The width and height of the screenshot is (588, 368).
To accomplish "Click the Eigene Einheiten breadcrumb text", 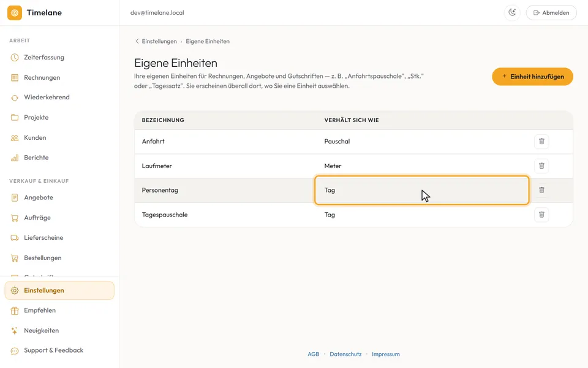I will click(x=208, y=41).
